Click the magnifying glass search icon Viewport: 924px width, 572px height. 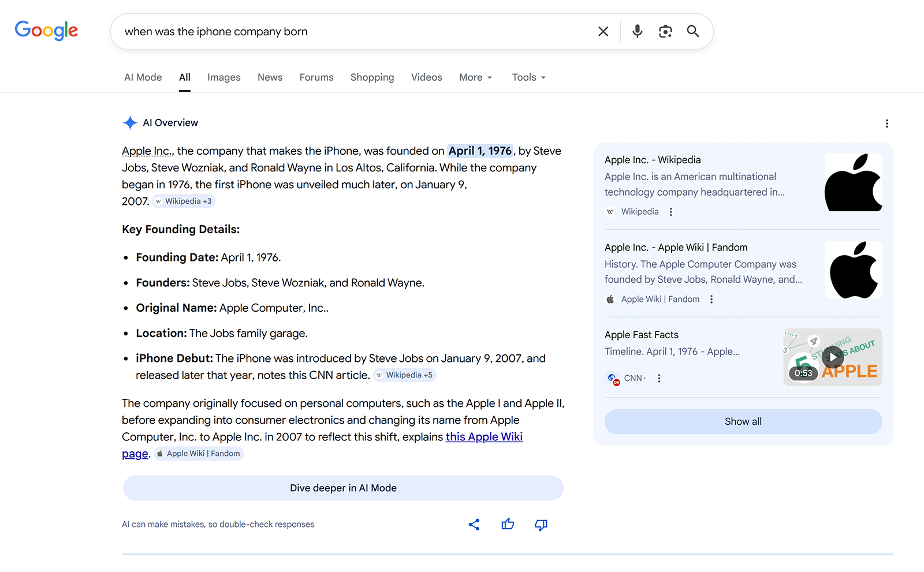click(x=692, y=31)
